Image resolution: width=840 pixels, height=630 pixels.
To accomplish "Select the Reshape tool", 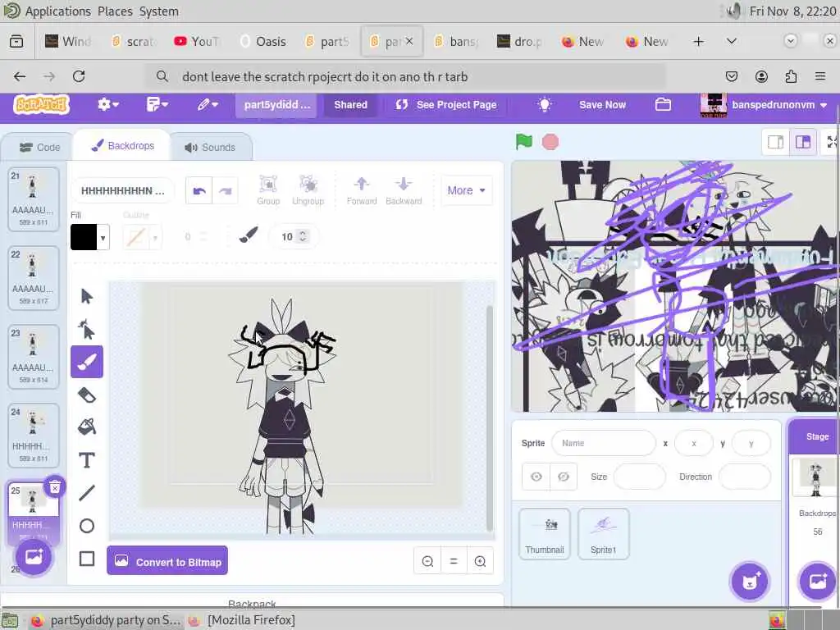I will tap(87, 329).
